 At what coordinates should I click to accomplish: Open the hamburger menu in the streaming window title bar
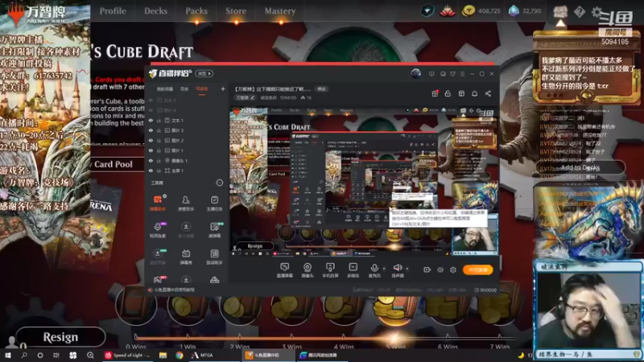click(x=462, y=74)
